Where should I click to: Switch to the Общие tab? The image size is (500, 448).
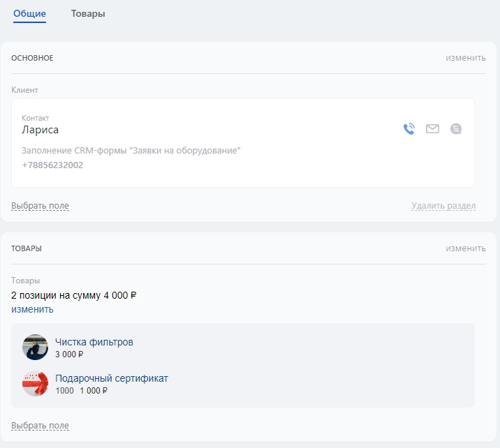tap(29, 13)
